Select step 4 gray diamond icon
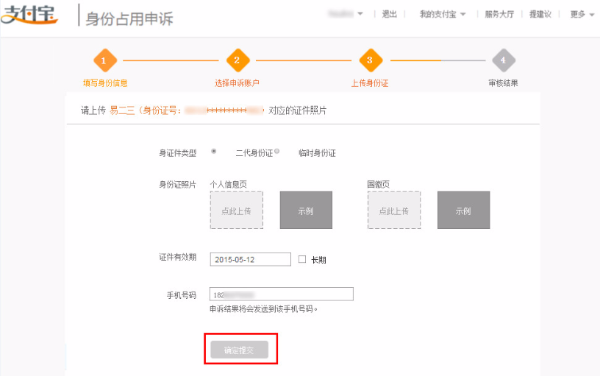 [x=504, y=60]
